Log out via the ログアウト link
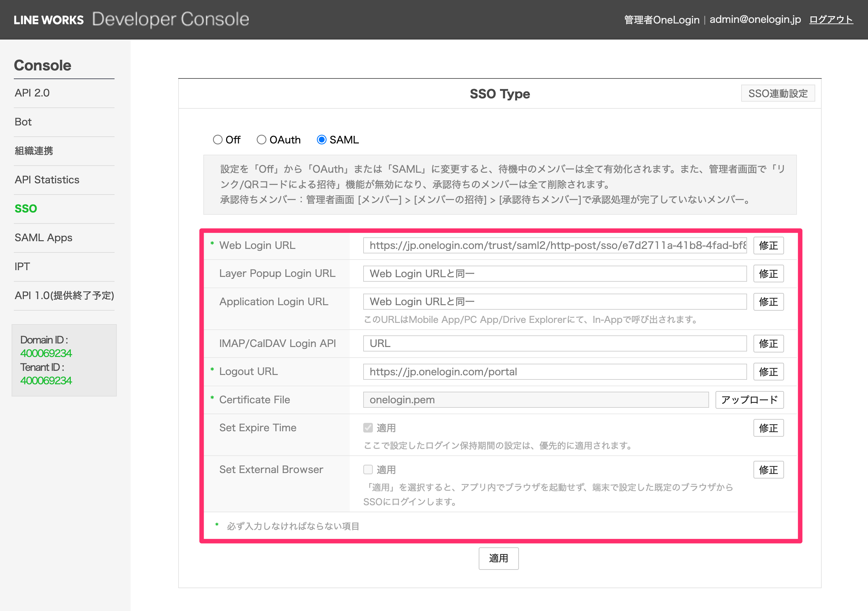This screenshot has height=611, width=868. click(831, 20)
